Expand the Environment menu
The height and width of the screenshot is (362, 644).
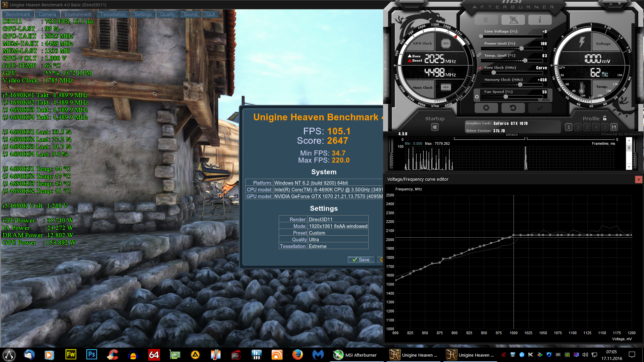point(78,14)
